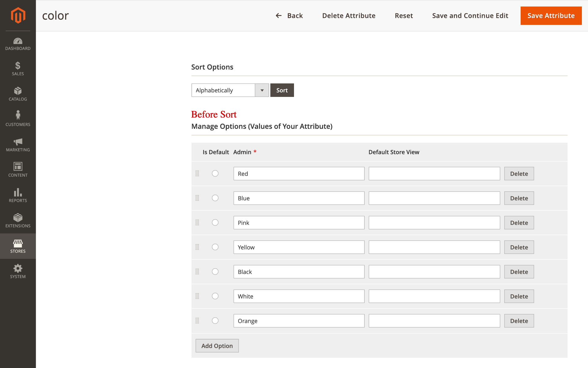Set Red as the default option
Image resolution: width=588 pixels, height=368 pixels.
pyautogui.click(x=215, y=173)
